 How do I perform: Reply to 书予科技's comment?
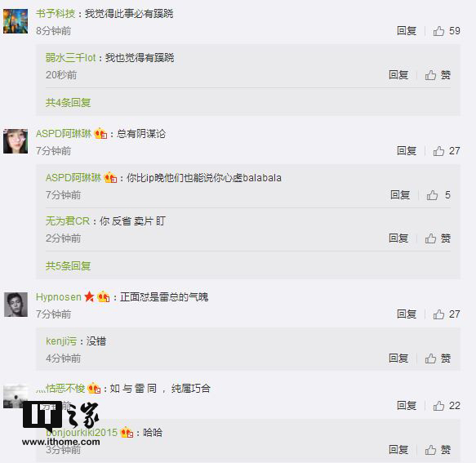(x=407, y=31)
